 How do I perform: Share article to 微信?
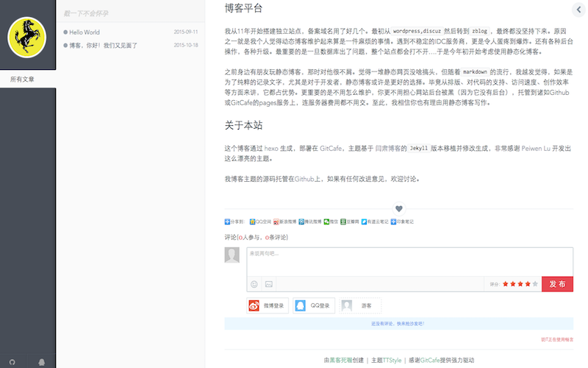(x=331, y=221)
